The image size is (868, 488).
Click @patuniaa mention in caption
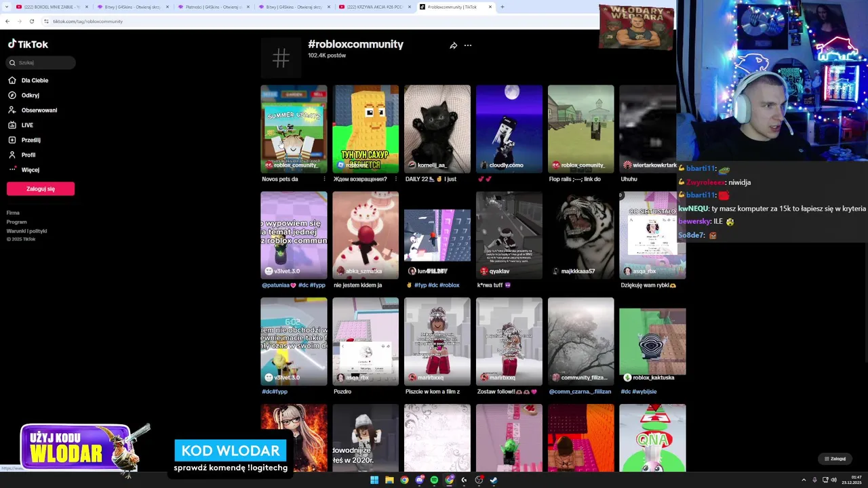pyautogui.click(x=279, y=285)
